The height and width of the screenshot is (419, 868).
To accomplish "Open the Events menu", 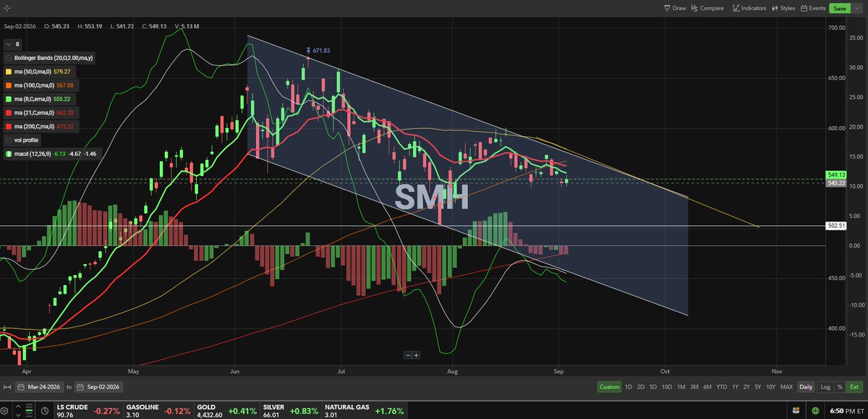I will 813,8.
